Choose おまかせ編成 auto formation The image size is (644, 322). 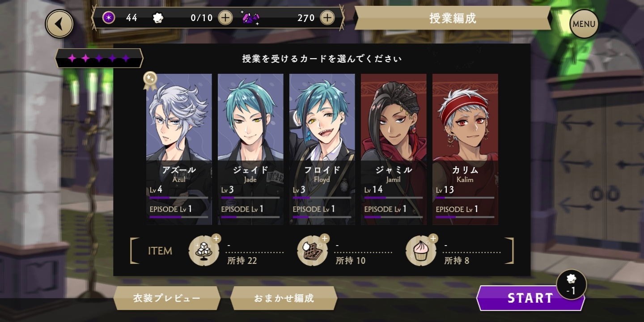284,298
